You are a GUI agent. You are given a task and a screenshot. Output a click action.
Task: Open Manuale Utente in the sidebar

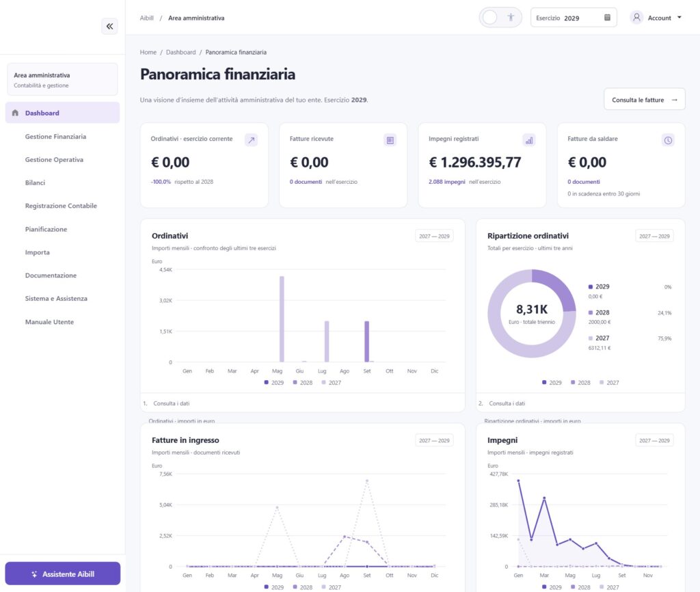pos(49,321)
